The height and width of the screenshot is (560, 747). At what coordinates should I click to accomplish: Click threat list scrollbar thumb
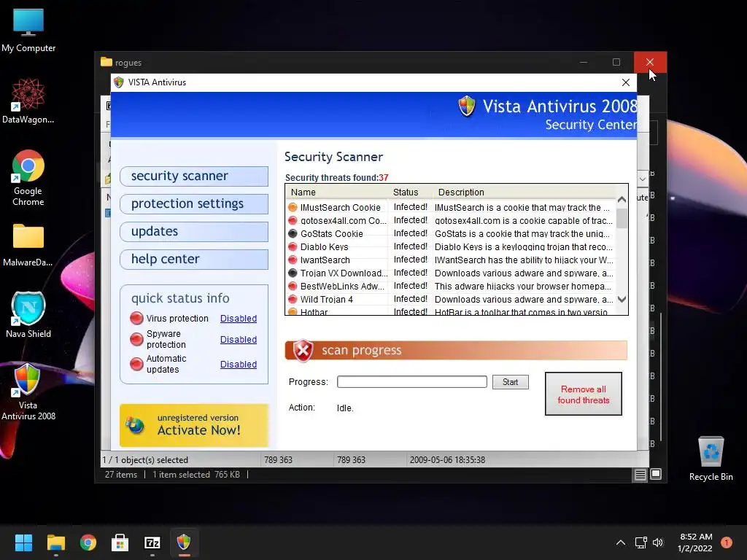622,218
